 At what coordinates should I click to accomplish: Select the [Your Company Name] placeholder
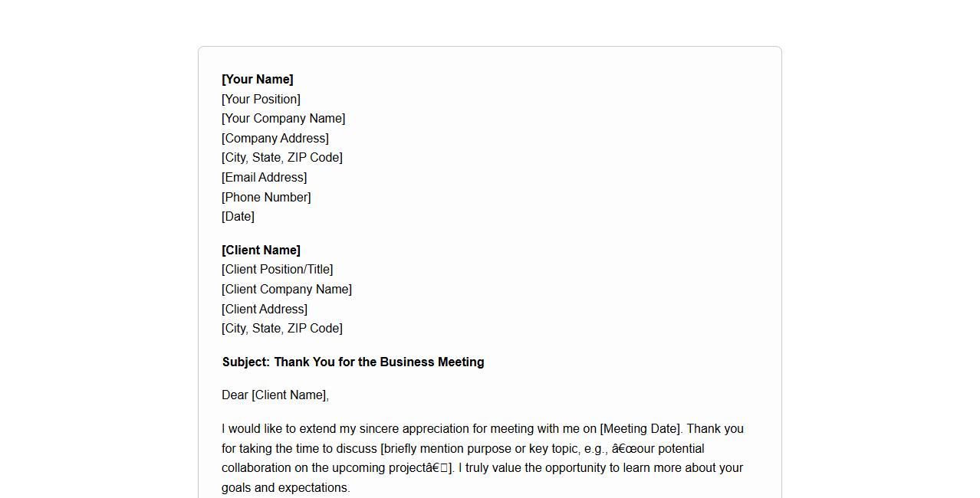point(283,119)
